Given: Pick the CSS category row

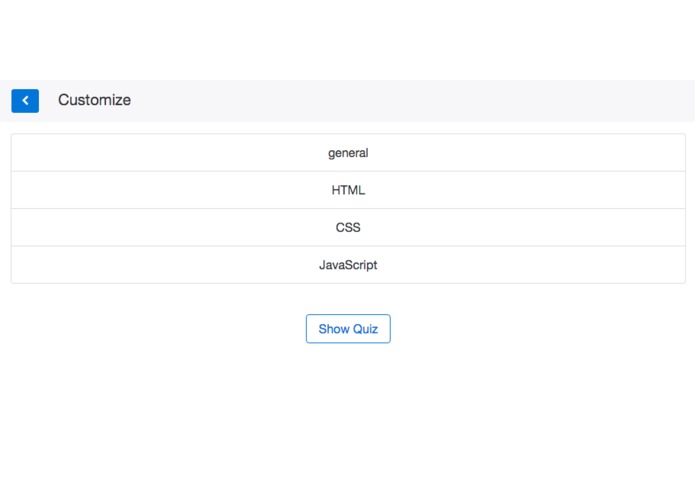Looking at the screenshot, I should coord(348,227).
